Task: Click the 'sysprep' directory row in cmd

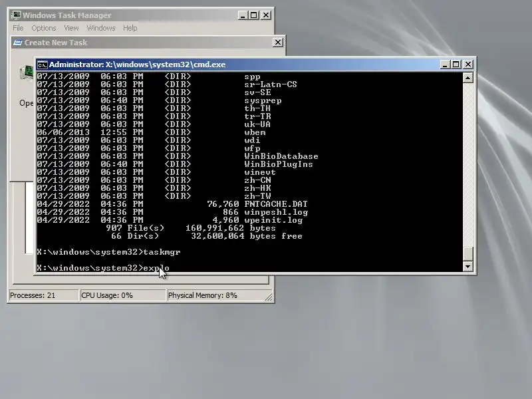Action: point(159,100)
